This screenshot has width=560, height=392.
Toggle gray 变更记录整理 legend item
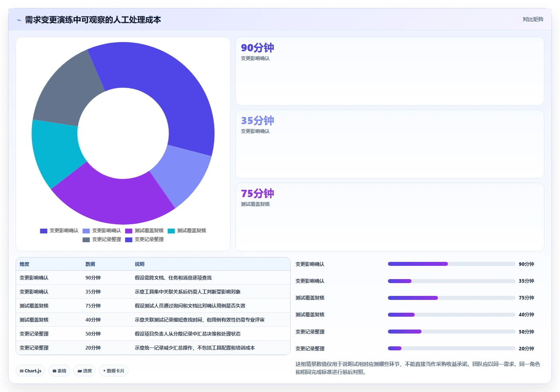[x=102, y=239]
